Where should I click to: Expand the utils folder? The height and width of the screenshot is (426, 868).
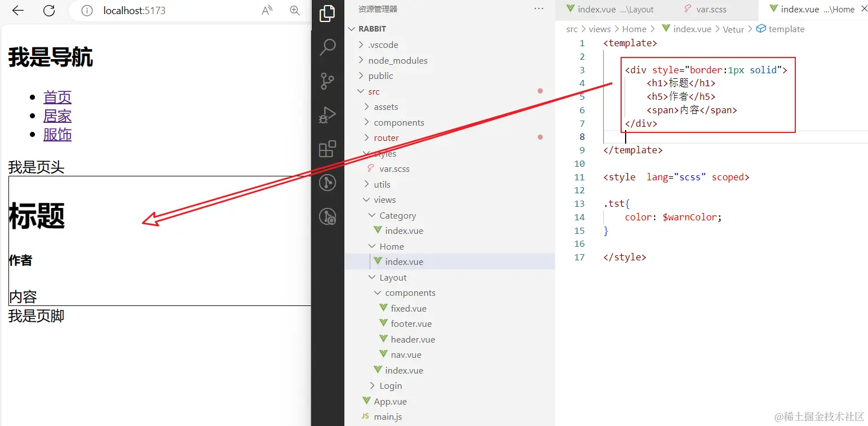[367, 184]
